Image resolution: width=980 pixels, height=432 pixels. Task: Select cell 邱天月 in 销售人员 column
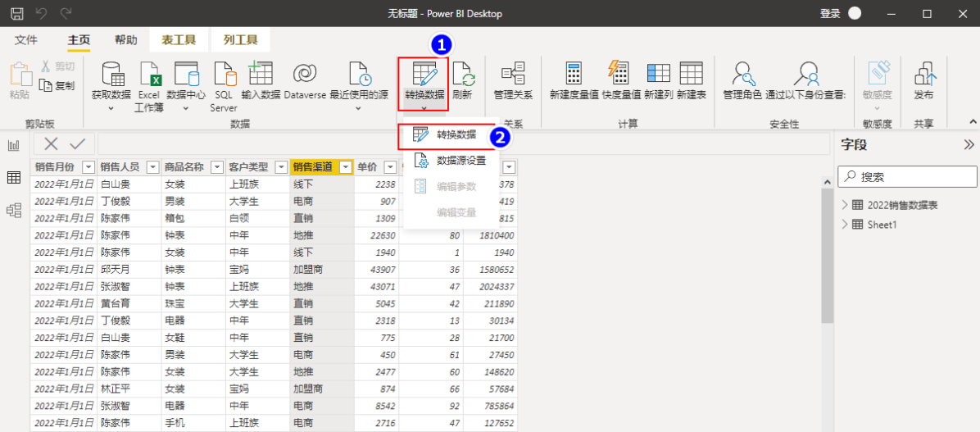coord(129,269)
